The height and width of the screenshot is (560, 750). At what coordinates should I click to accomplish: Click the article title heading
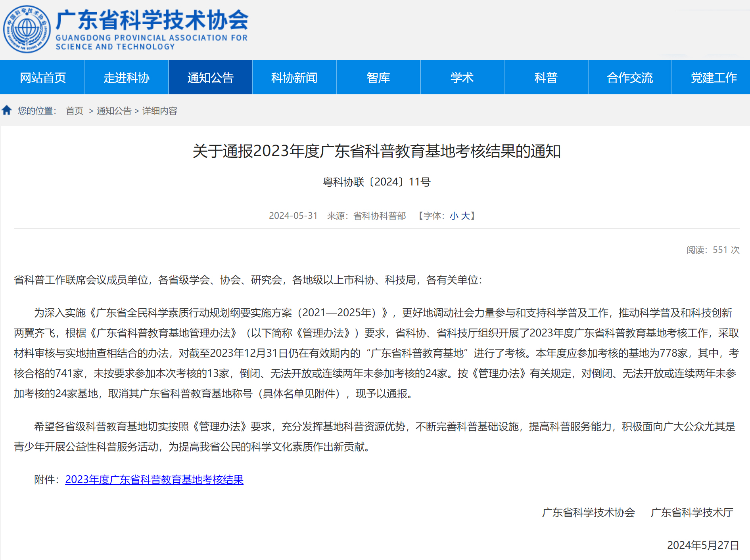tap(376, 151)
